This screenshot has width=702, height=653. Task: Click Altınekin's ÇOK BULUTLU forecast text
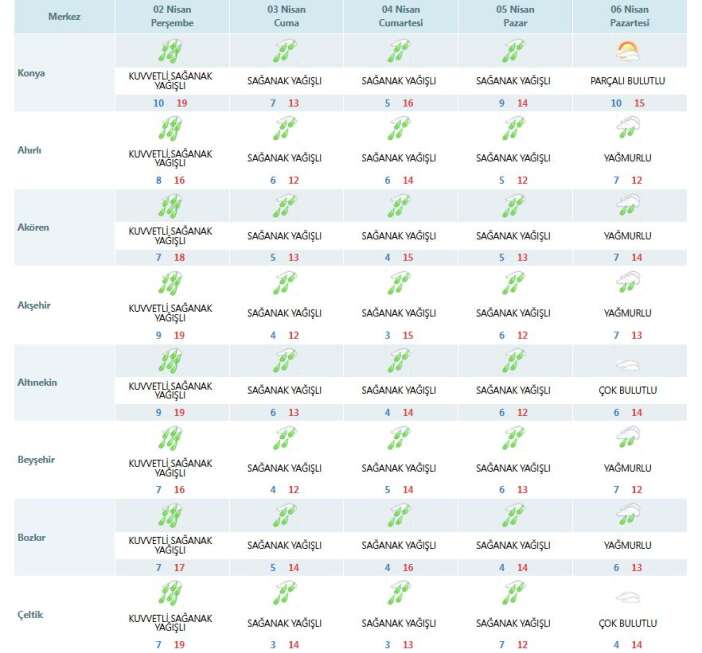coord(629,389)
